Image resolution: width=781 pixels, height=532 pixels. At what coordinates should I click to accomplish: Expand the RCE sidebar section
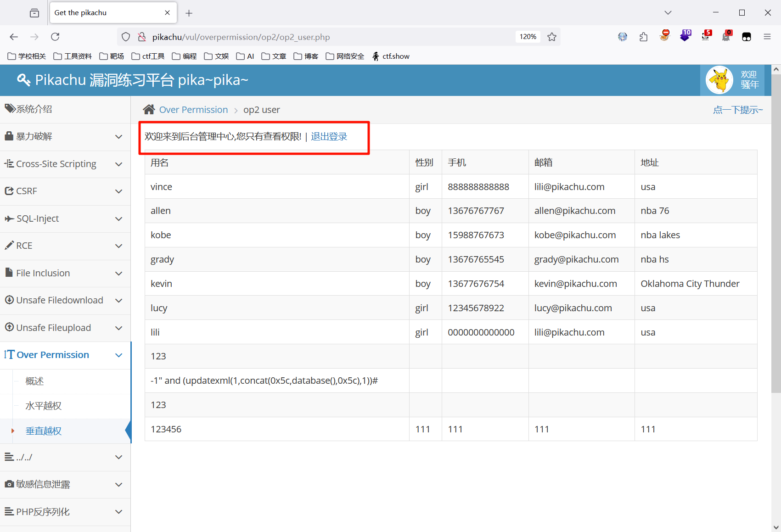[x=65, y=246]
